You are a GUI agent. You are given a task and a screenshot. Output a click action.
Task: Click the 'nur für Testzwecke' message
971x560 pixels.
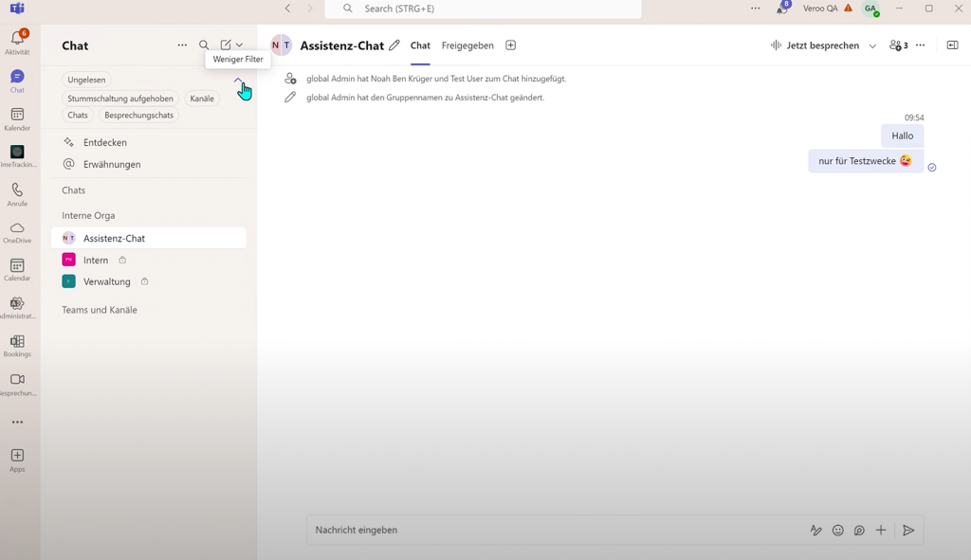pyautogui.click(x=866, y=161)
